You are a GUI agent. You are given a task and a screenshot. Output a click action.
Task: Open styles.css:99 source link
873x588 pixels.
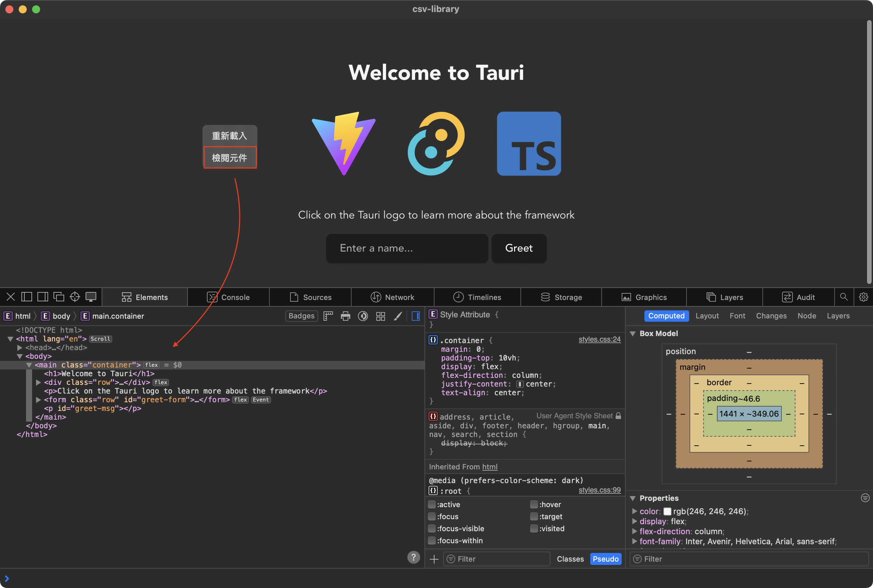point(600,490)
